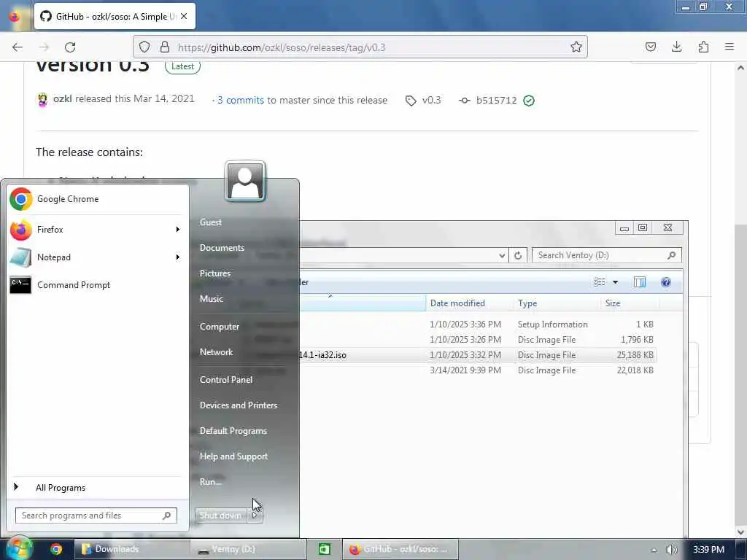747x560 pixels.
Task: Select the GitHub ozkl/soso tab
Action: coord(115,17)
